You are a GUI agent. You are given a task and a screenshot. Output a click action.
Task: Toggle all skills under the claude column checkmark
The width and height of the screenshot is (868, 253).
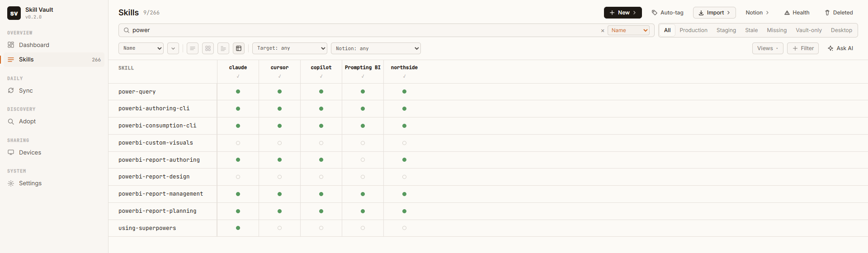point(238,76)
